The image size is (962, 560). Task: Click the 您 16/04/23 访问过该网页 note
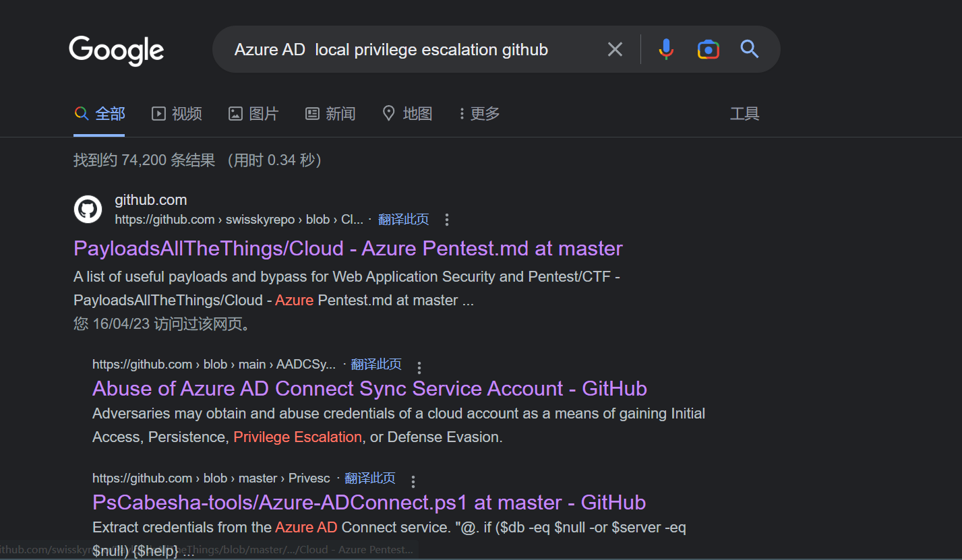[x=164, y=324]
